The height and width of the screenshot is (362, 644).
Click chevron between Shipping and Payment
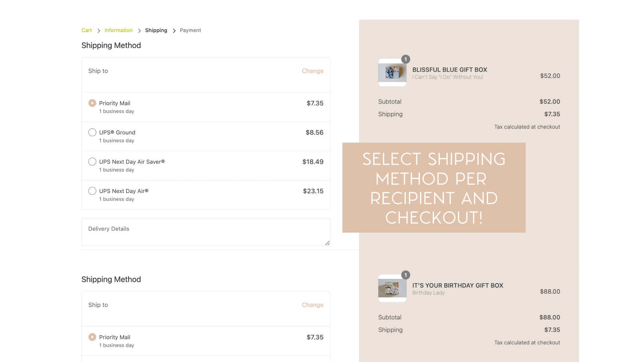coord(174,31)
